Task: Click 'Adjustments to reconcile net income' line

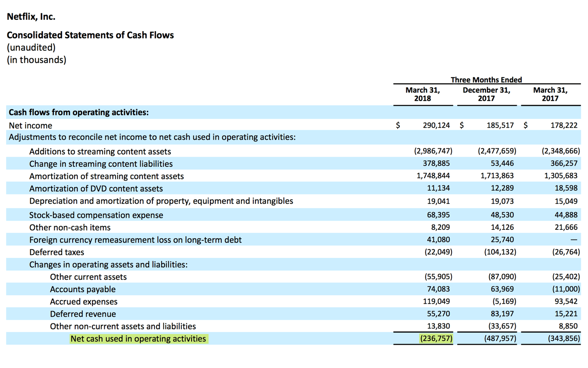Action: (x=152, y=137)
